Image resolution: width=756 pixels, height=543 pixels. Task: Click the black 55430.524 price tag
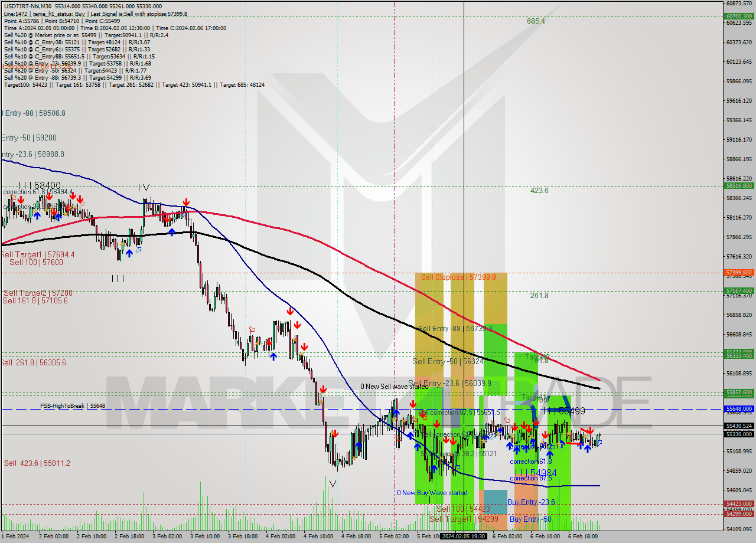pos(739,426)
